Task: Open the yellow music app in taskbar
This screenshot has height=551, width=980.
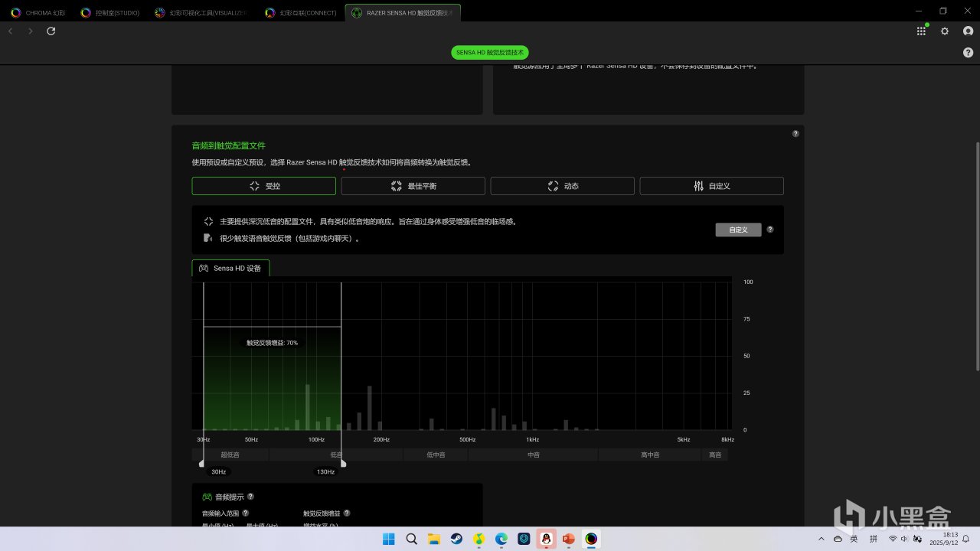Action: point(479,539)
